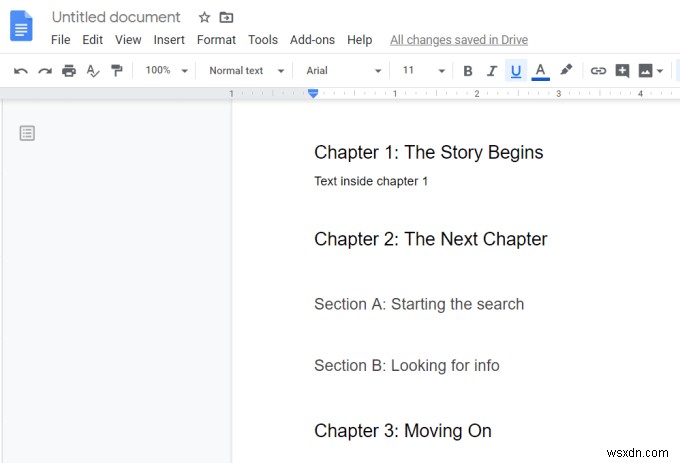Click the Untitled document title field
680x463 pixels.
116,17
